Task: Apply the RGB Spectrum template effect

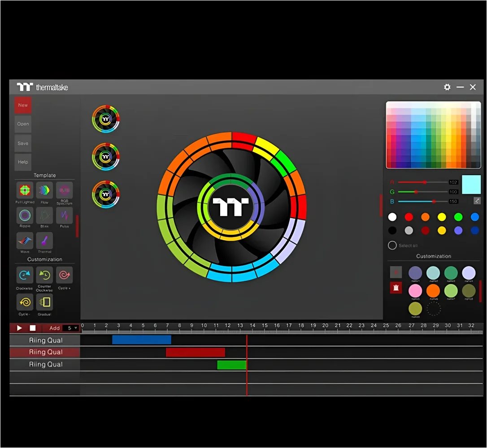Action: (64, 190)
